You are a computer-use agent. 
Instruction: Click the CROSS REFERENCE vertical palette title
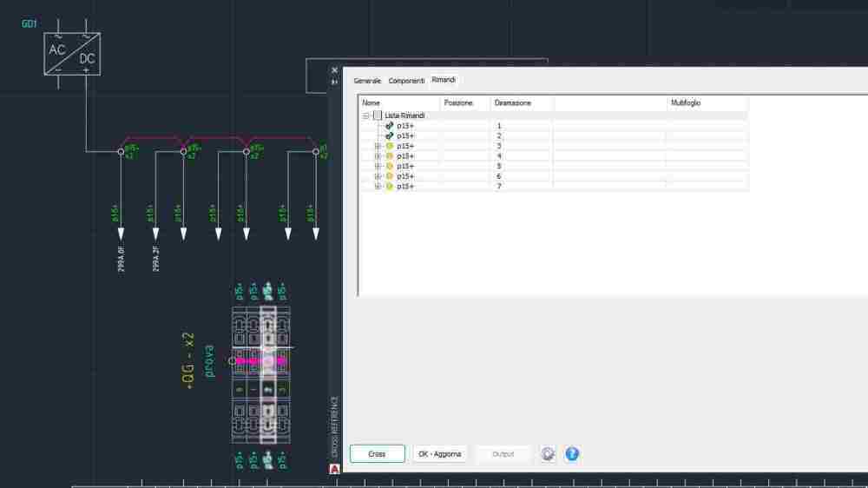click(x=334, y=426)
